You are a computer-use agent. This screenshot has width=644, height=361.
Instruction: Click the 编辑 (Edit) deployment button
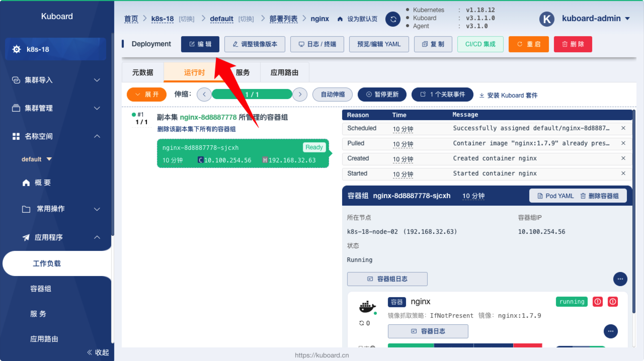tap(199, 44)
